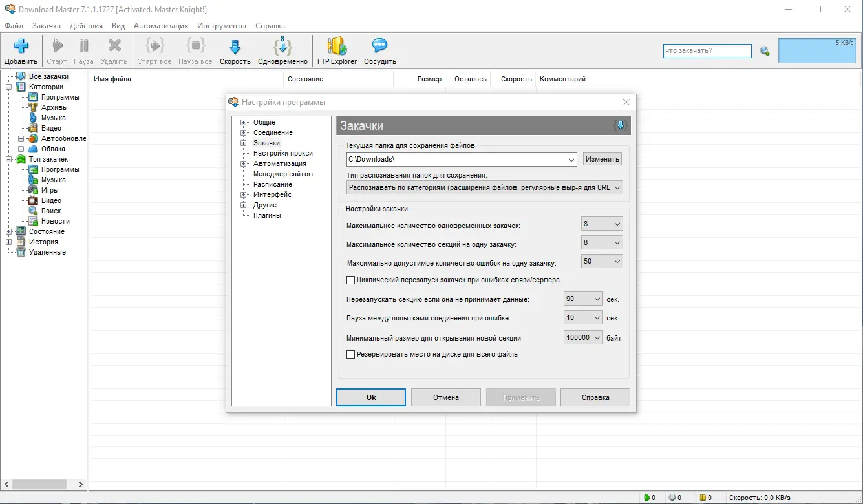
Task: Open the minimum section size dropdown 100000
Action: coord(583,337)
